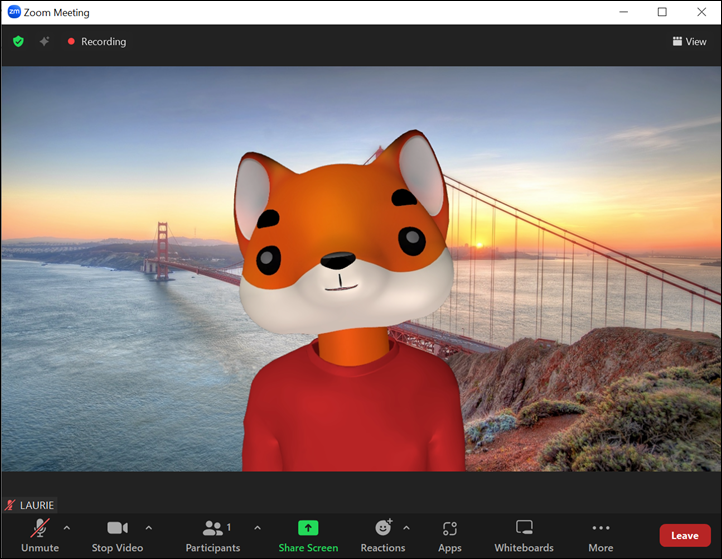Screen dimensions: 722x559
Task: Click the Zoom logo in title bar
Action: tap(14, 13)
